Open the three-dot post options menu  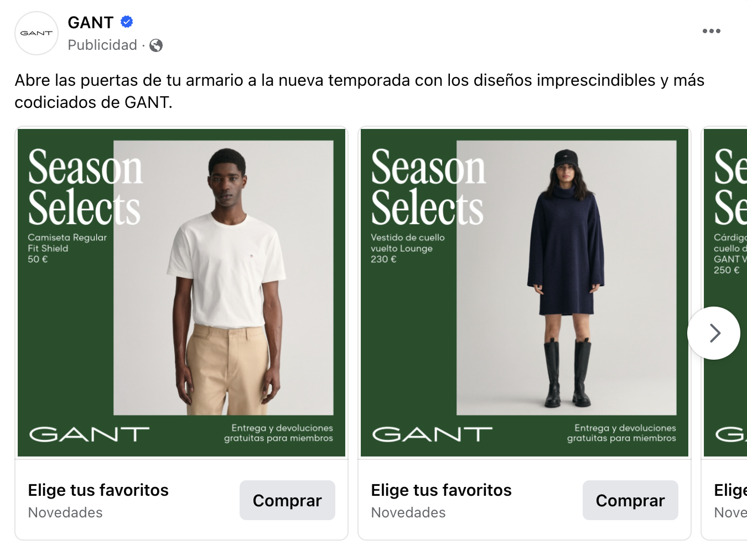click(x=711, y=31)
